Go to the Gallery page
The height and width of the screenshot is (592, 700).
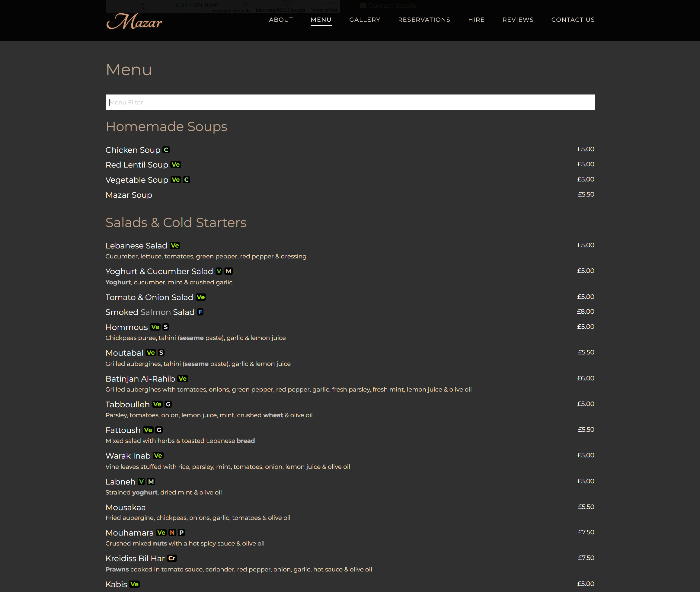pos(364,19)
